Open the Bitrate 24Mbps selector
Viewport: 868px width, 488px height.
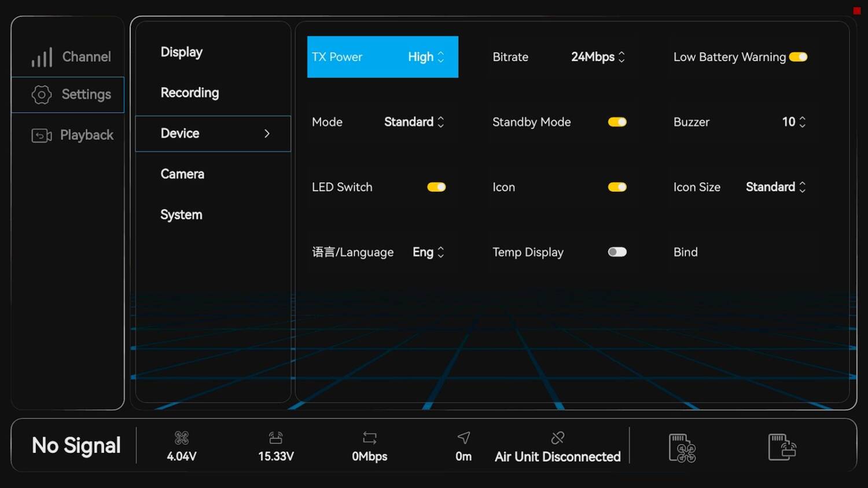click(x=598, y=57)
